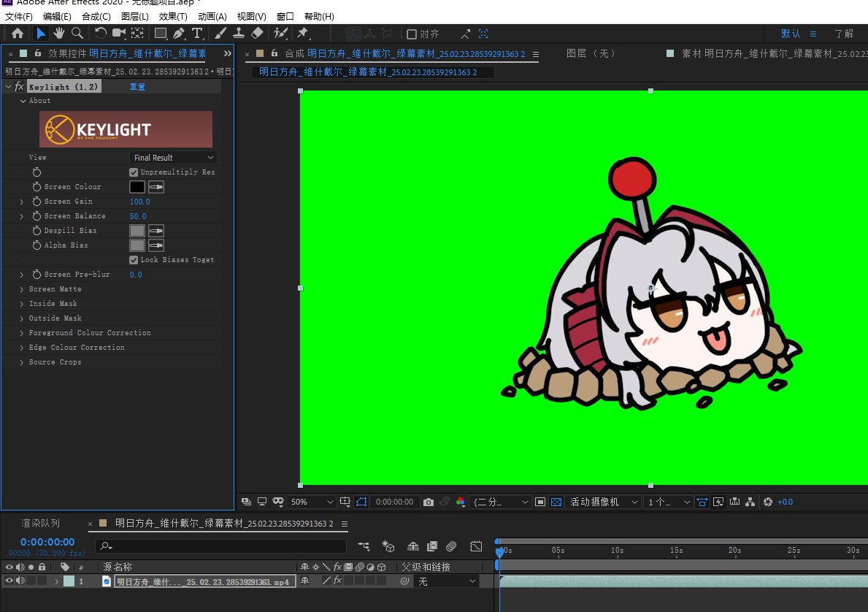Expand Foreground Colour Correction group
The height and width of the screenshot is (612, 868).
[22, 333]
